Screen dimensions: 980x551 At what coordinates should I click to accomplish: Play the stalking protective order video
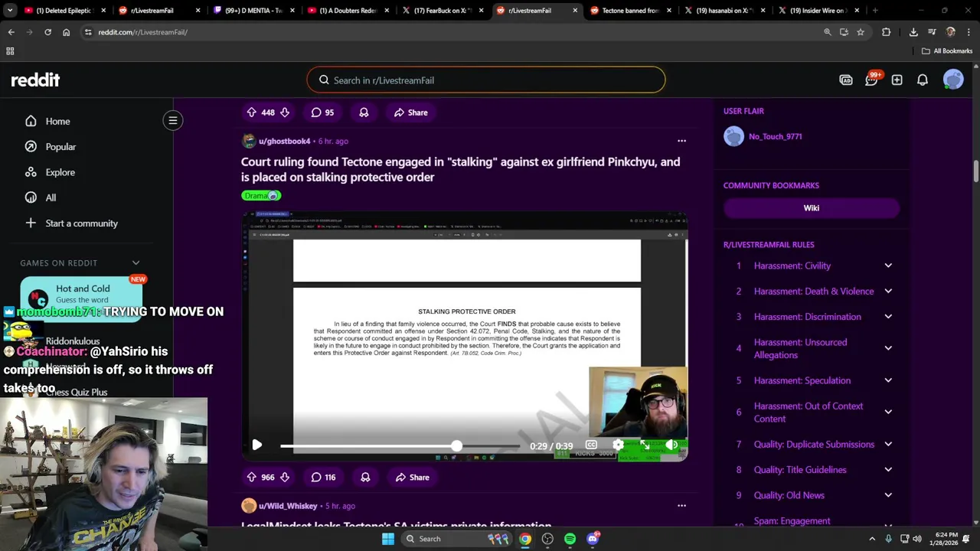(x=257, y=445)
